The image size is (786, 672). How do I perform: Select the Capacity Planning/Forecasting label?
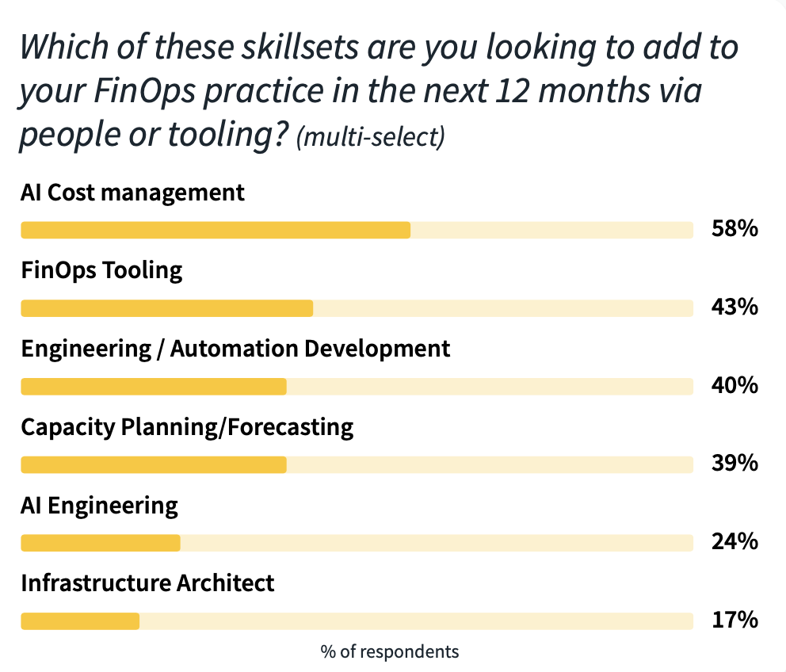tap(187, 427)
